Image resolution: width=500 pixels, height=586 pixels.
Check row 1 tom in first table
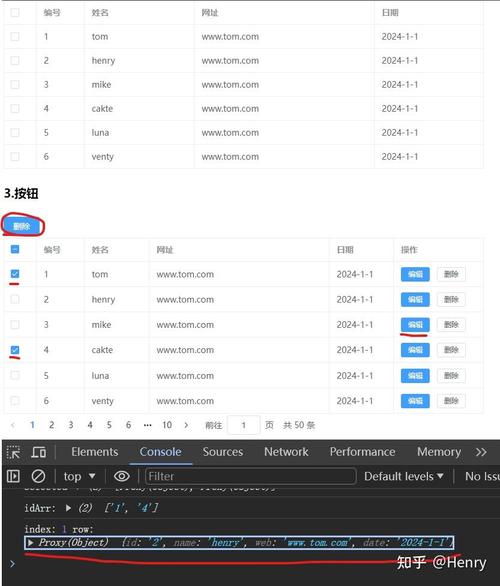coord(15,37)
